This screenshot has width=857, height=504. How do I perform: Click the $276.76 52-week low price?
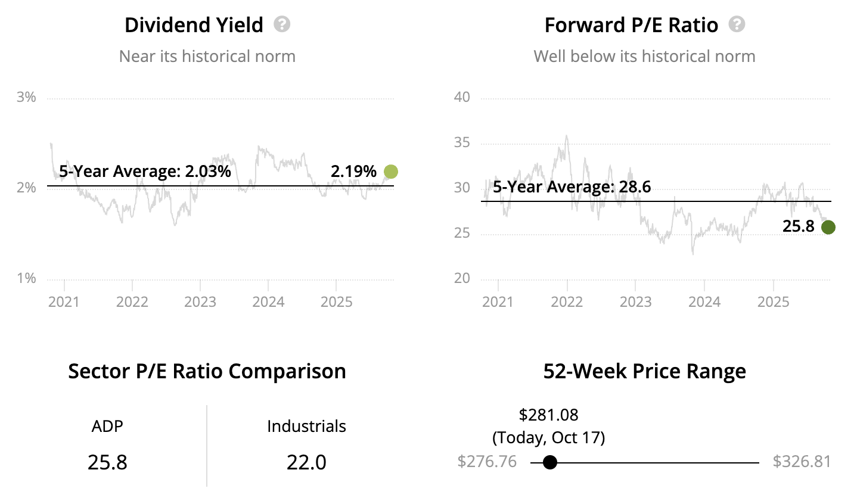point(487,462)
